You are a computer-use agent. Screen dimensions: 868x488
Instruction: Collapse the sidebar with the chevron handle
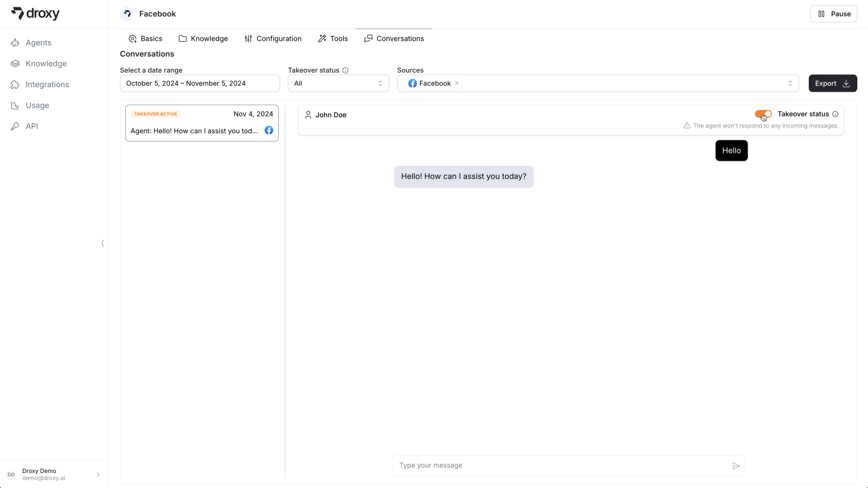(x=102, y=243)
